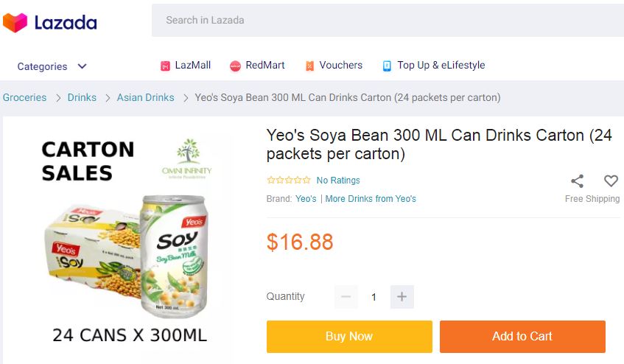The width and height of the screenshot is (624, 364).
Task: Decrease quantity with minus button
Action: (x=346, y=297)
